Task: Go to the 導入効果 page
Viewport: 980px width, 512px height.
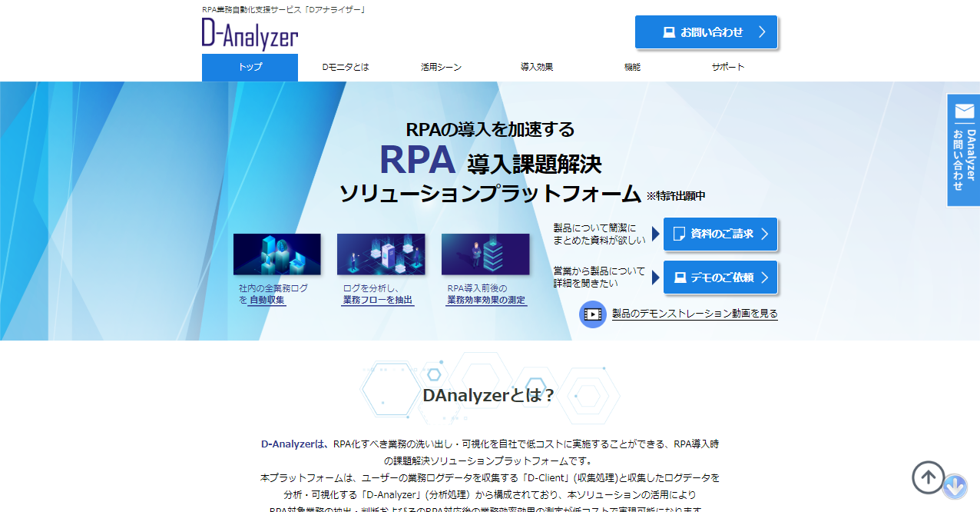Action: 537,68
